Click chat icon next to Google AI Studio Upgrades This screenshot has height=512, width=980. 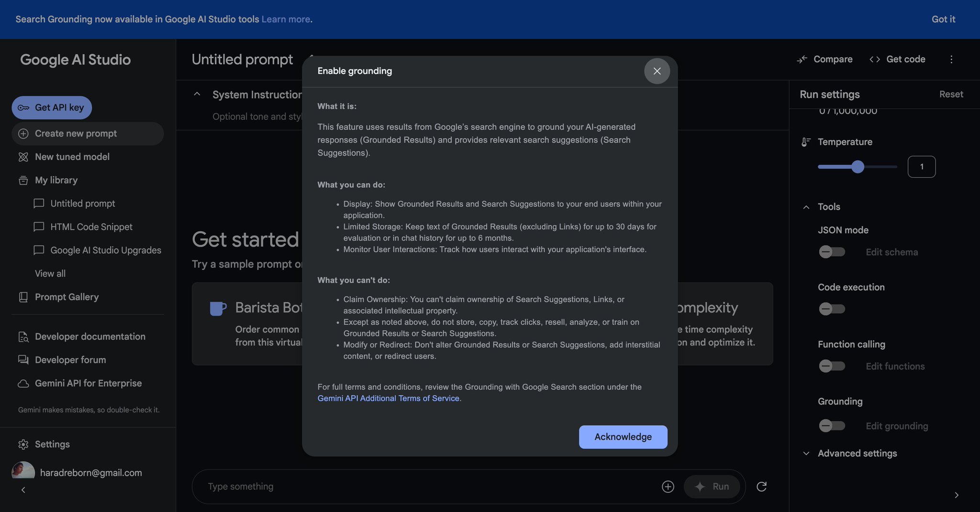[39, 250]
